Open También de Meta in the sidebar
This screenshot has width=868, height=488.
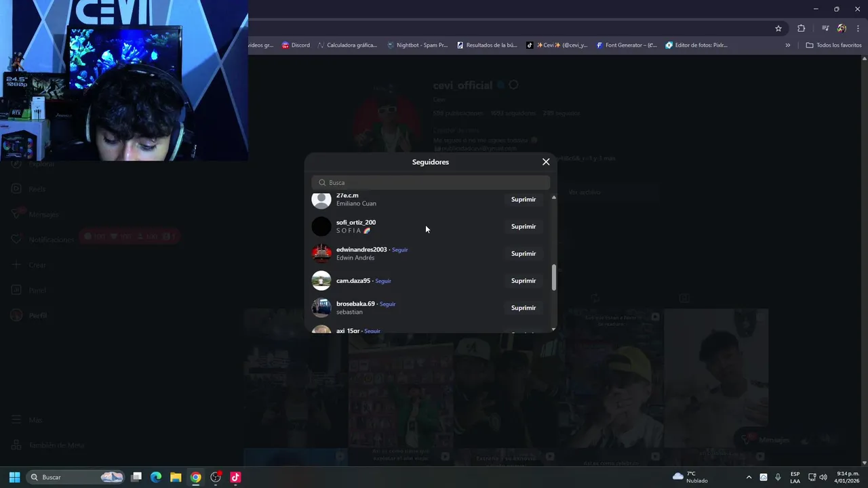47,445
